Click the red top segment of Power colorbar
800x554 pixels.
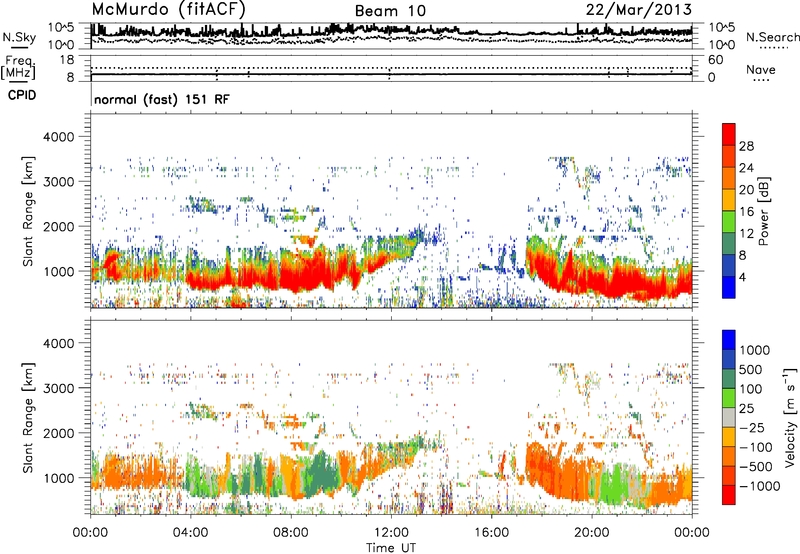(729, 135)
